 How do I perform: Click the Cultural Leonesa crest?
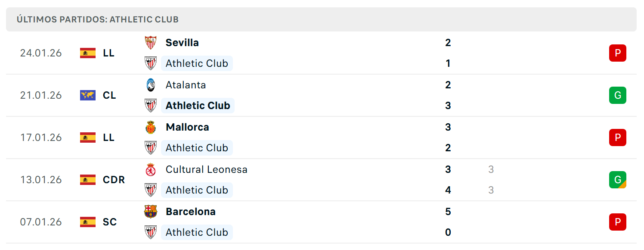151,169
